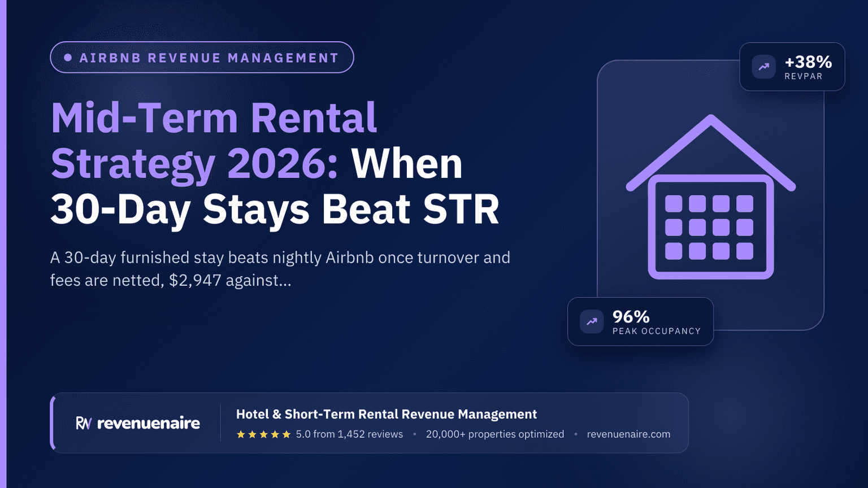868x488 pixels.
Task: Click the "REVPAR" label
Action: [804, 76]
